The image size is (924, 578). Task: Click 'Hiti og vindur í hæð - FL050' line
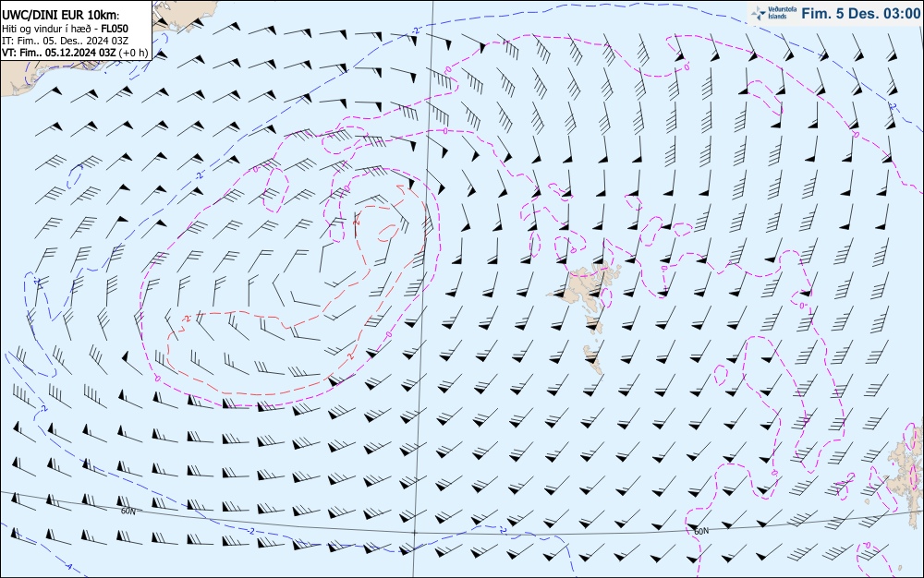[x=65, y=29]
